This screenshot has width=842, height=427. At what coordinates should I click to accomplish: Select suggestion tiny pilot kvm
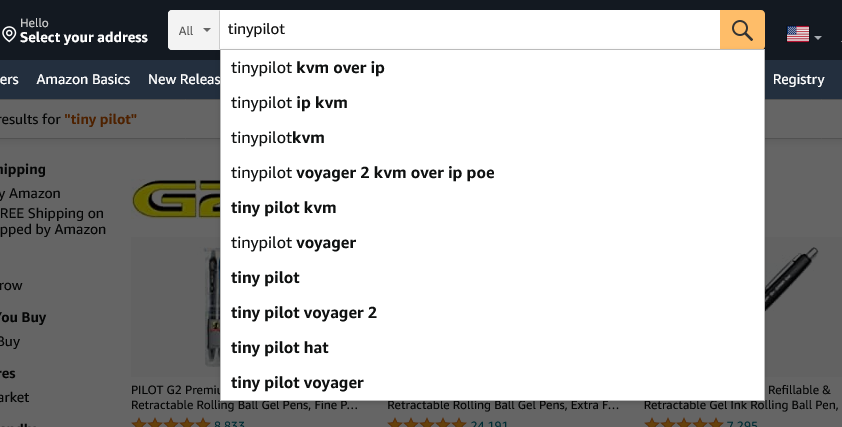pos(492,208)
